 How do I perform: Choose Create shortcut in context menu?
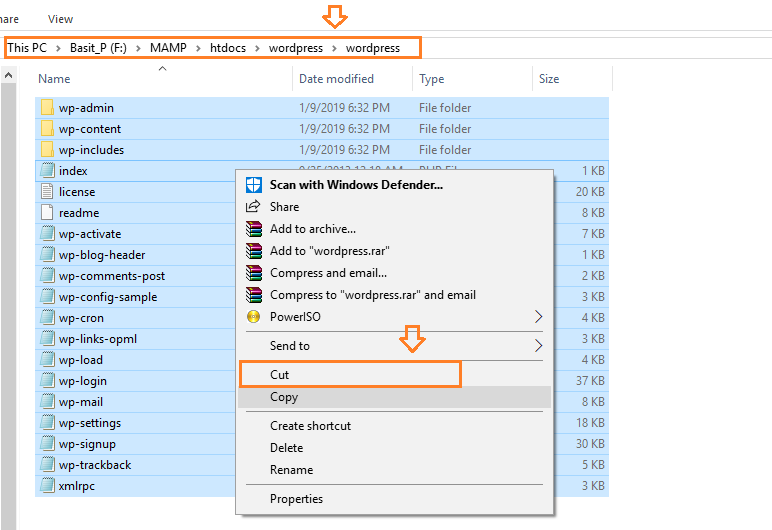coord(394,426)
